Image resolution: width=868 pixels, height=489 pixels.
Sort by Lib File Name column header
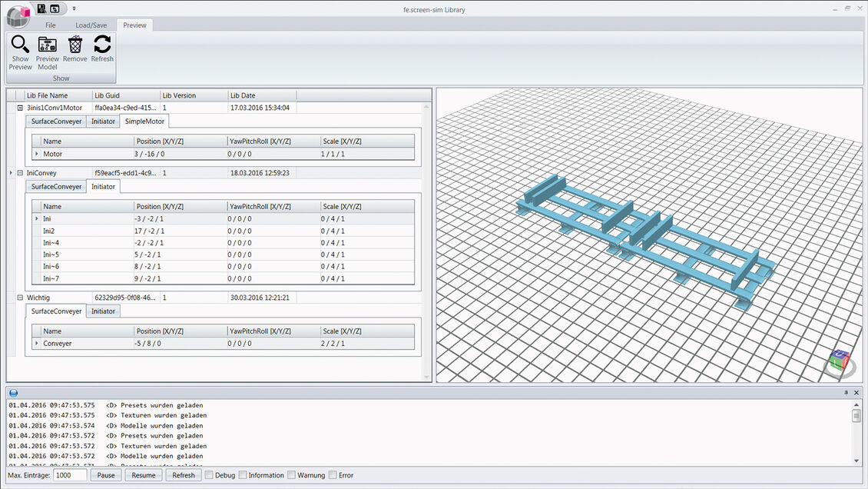click(58, 95)
